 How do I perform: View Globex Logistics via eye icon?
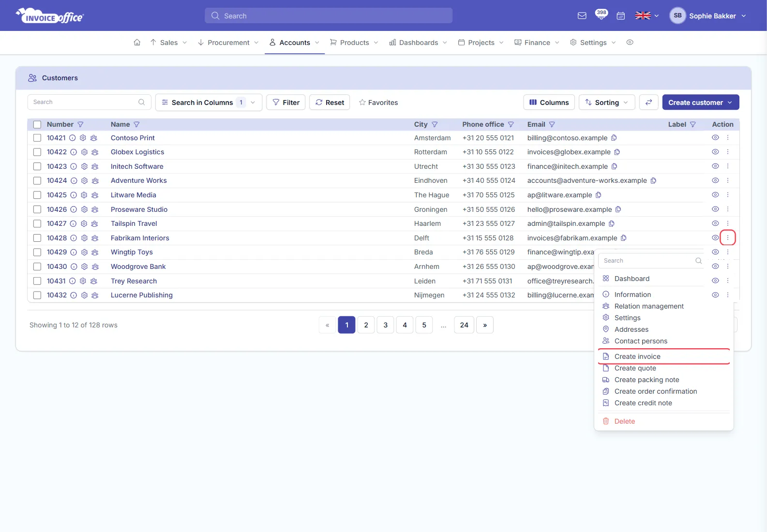(715, 152)
